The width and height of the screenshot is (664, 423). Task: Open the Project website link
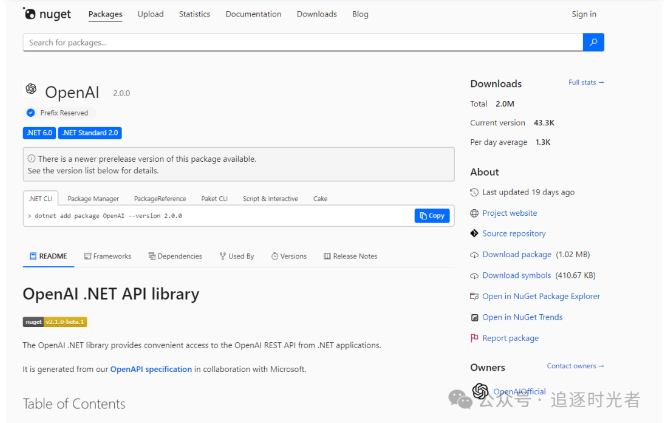[x=510, y=213]
